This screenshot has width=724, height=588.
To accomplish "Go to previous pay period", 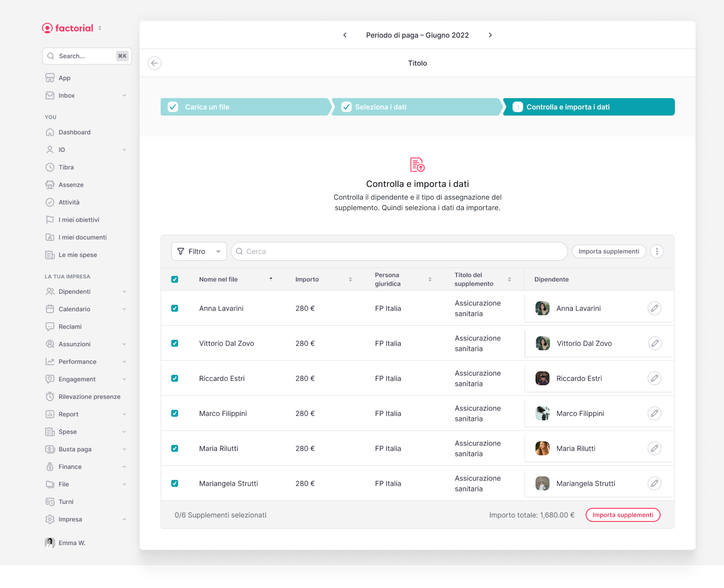I will (345, 35).
